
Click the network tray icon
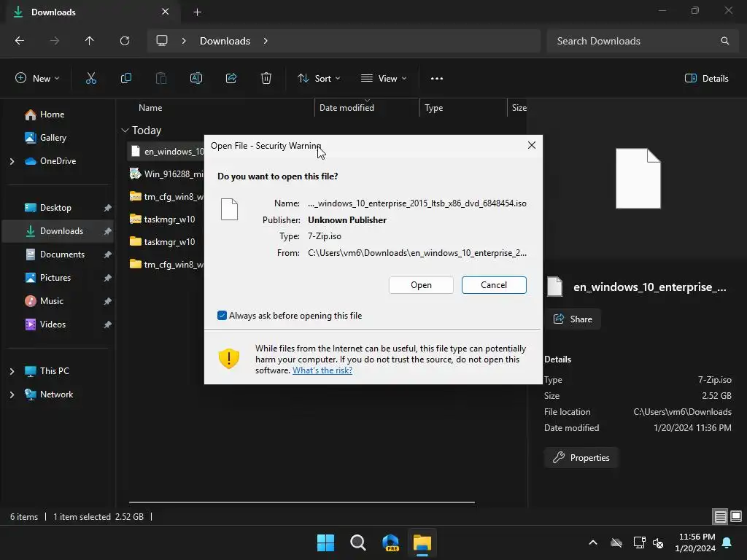click(639, 542)
